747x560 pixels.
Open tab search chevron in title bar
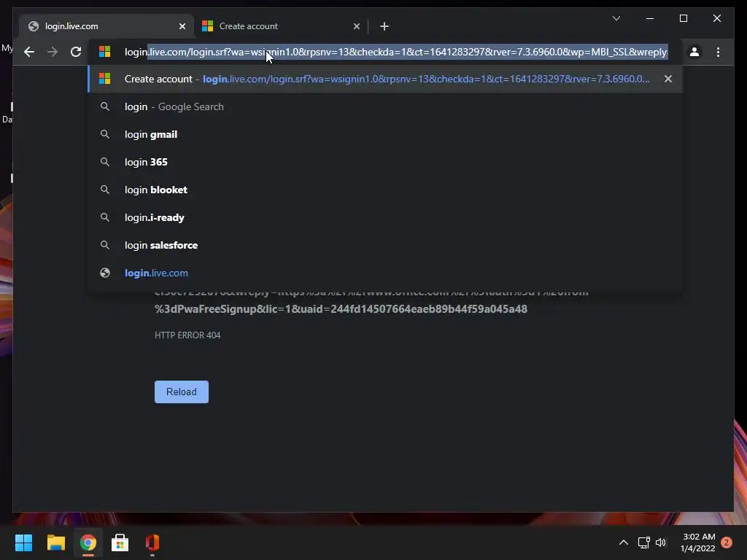pos(616,18)
